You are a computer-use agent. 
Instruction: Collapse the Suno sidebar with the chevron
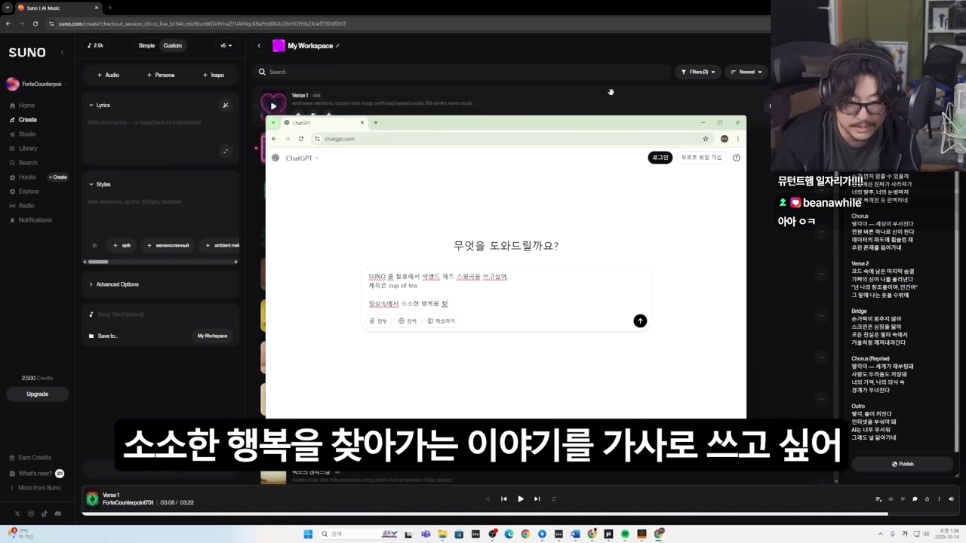coord(62,52)
